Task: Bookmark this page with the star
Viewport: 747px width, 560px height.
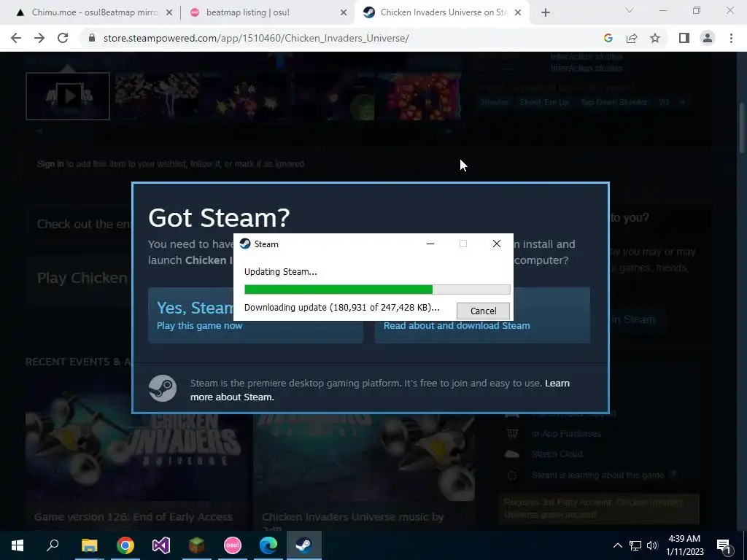Action: click(655, 38)
